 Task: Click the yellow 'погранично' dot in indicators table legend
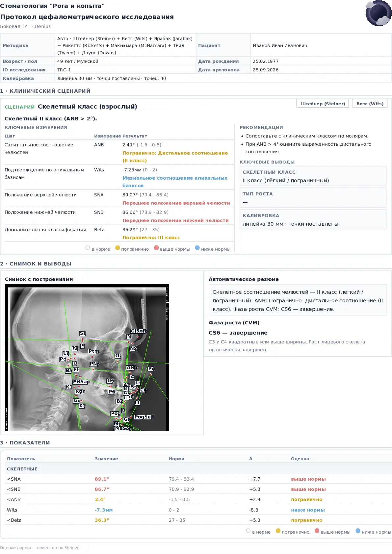click(x=278, y=531)
